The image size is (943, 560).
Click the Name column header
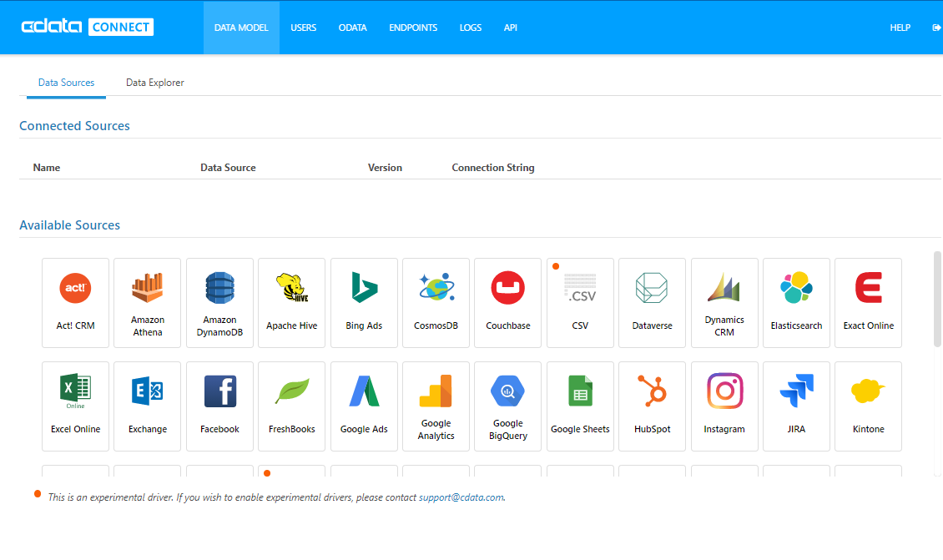click(x=46, y=168)
